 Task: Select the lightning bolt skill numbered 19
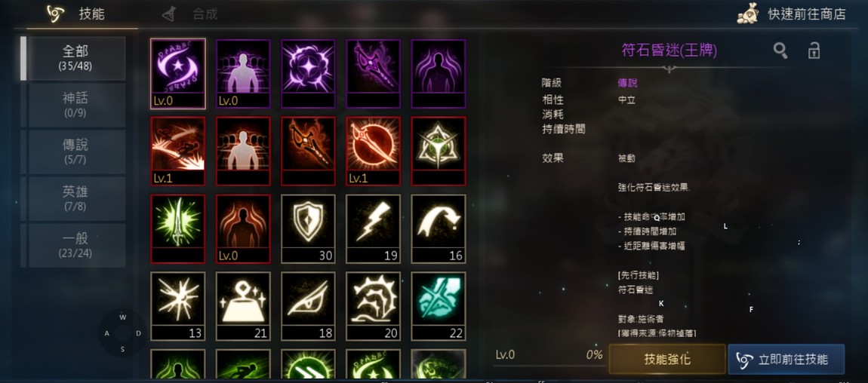pos(373,228)
